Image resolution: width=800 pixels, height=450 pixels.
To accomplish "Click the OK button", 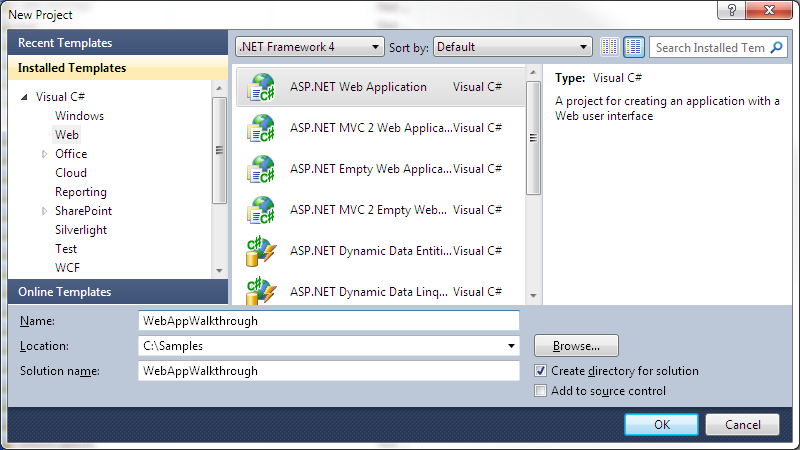I will pos(661,424).
